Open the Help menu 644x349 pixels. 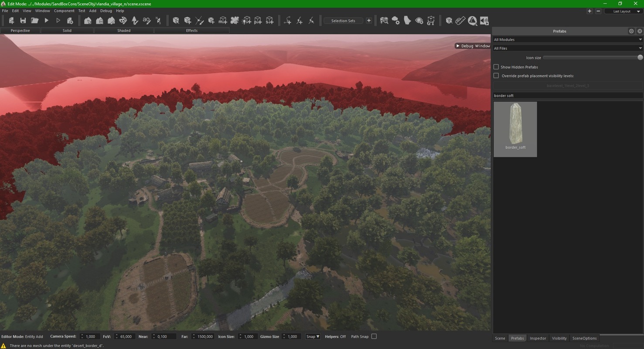point(120,10)
